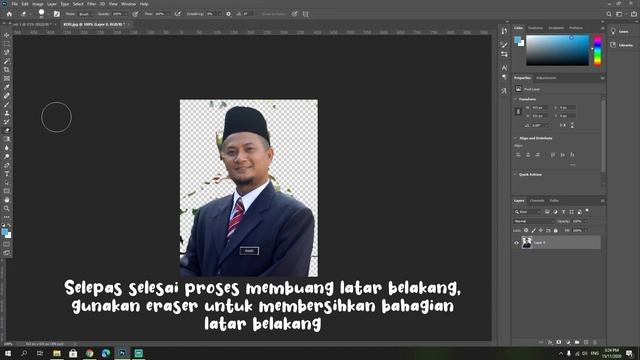
Task: Select the History Brush tool
Action: tap(7, 122)
